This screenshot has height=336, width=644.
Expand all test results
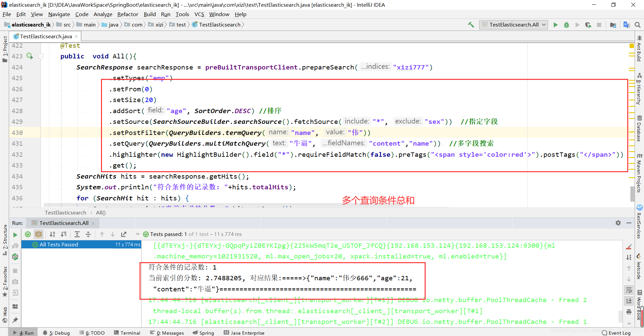tap(77, 234)
